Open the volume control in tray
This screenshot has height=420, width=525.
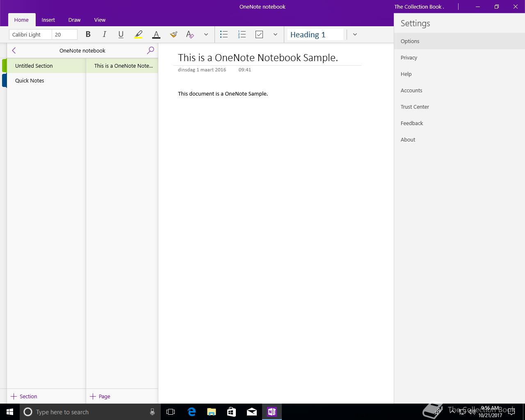pyautogui.click(x=472, y=412)
